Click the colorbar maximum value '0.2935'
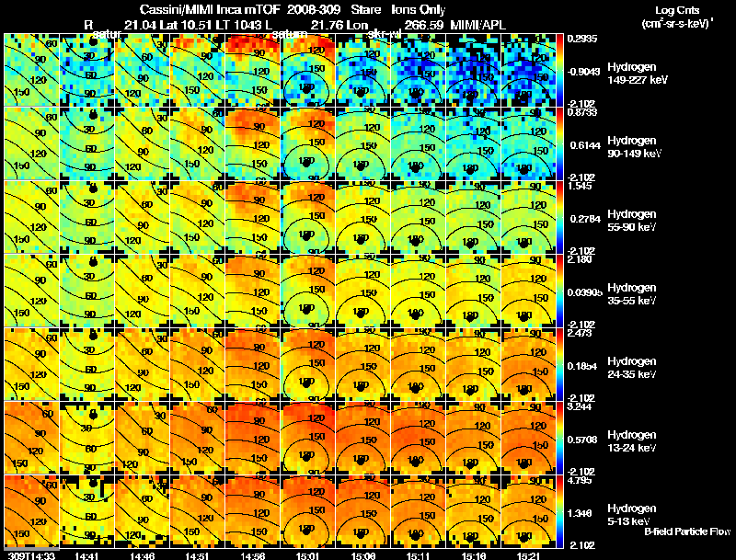736x560 pixels. [582, 39]
